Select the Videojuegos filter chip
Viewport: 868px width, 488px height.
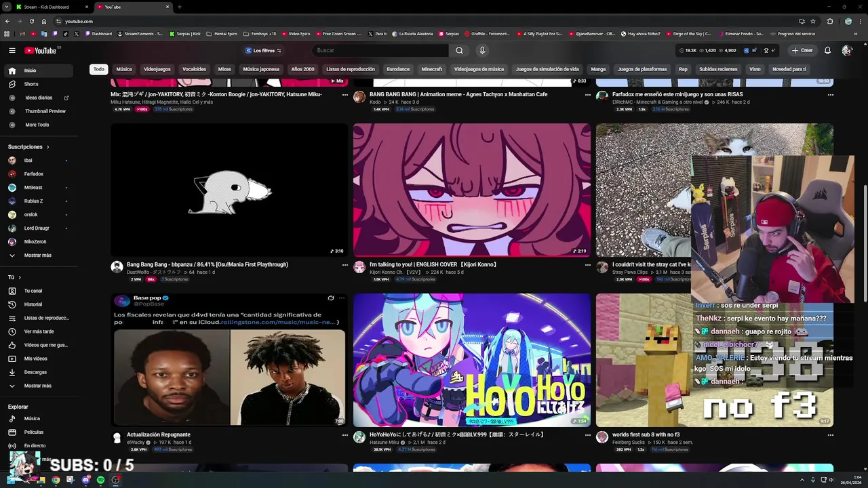(157, 69)
